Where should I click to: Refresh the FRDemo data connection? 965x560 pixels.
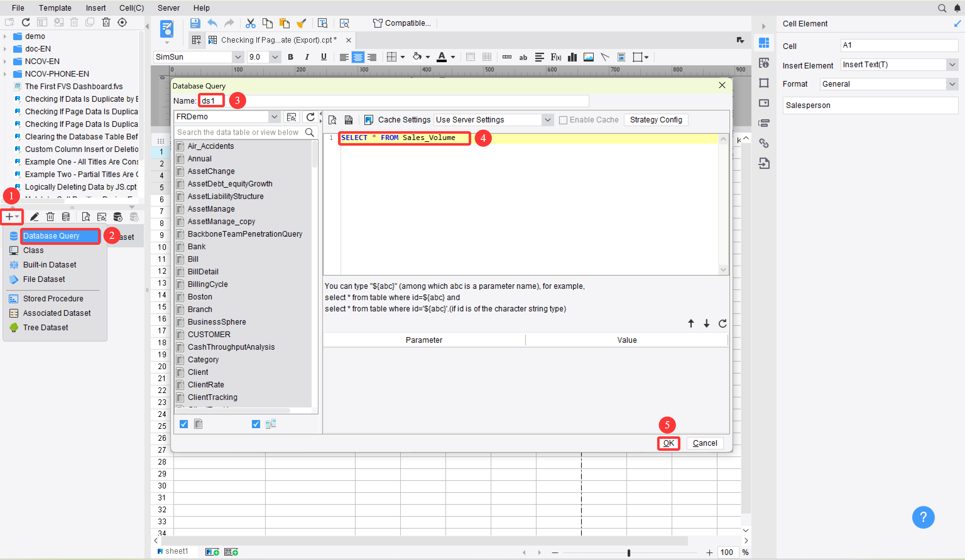pos(310,117)
